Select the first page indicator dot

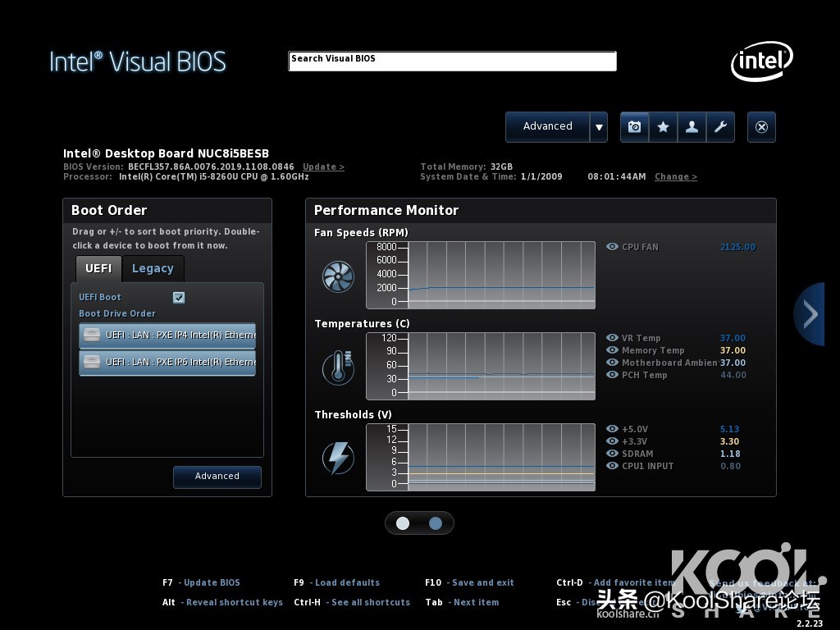point(402,523)
